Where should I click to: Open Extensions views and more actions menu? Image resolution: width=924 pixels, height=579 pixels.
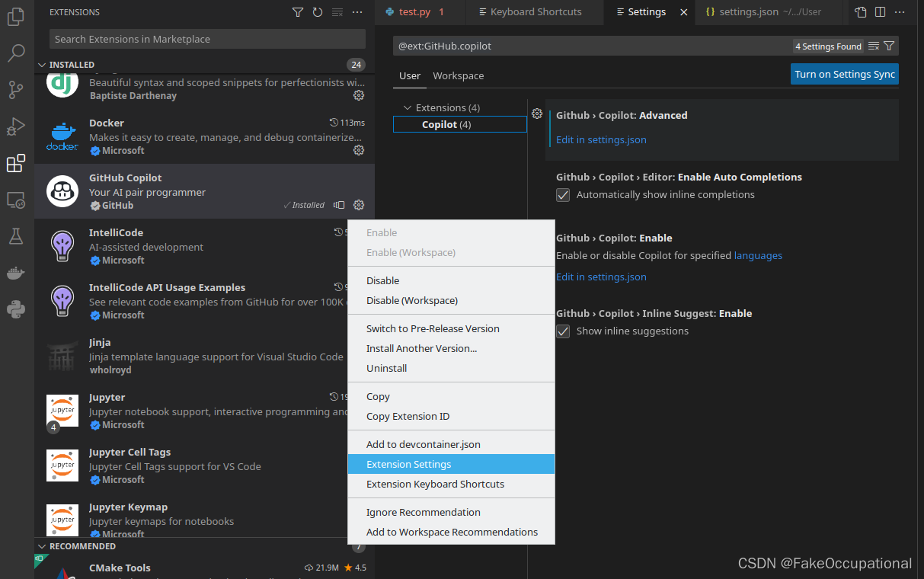pos(357,12)
